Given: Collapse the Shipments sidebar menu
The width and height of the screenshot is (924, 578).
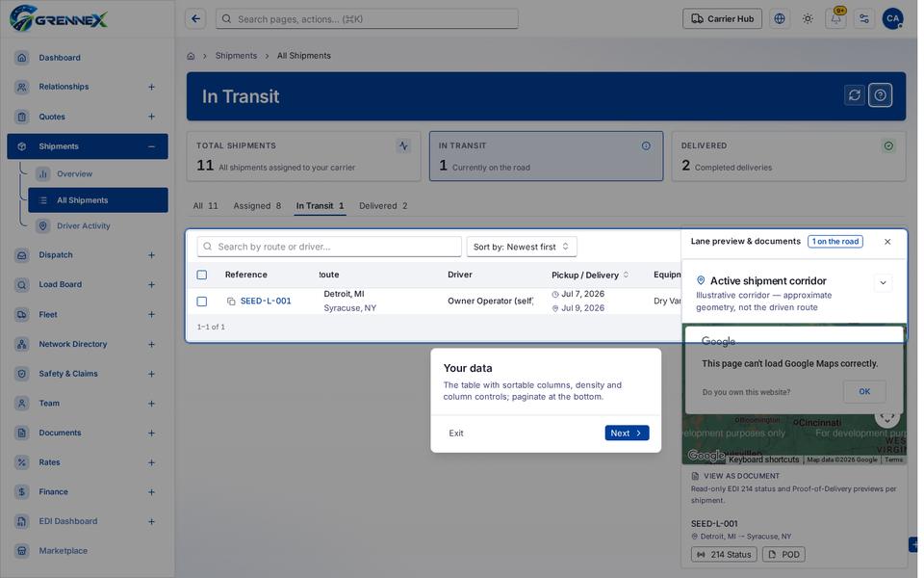Looking at the screenshot, I should [x=151, y=146].
